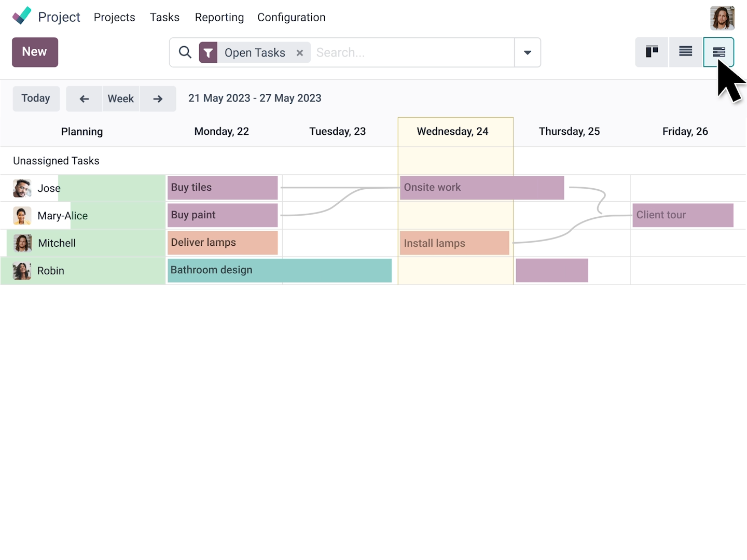Select the Onsite work task

[x=482, y=188]
